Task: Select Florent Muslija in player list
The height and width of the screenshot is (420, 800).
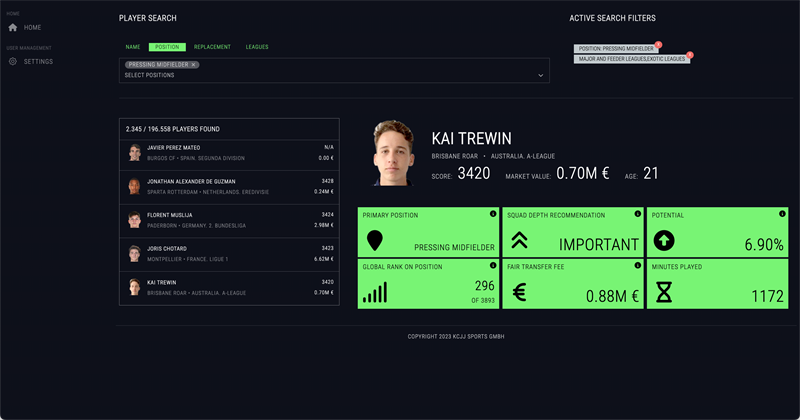Action: click(229, 219)
